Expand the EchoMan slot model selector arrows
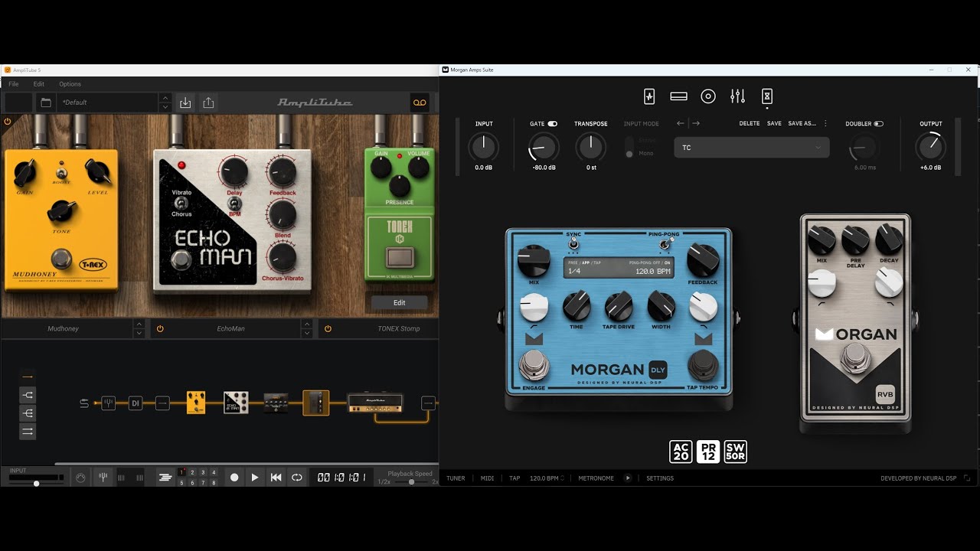The width and height of the screenshot is (980, 551). pos(307,328)
